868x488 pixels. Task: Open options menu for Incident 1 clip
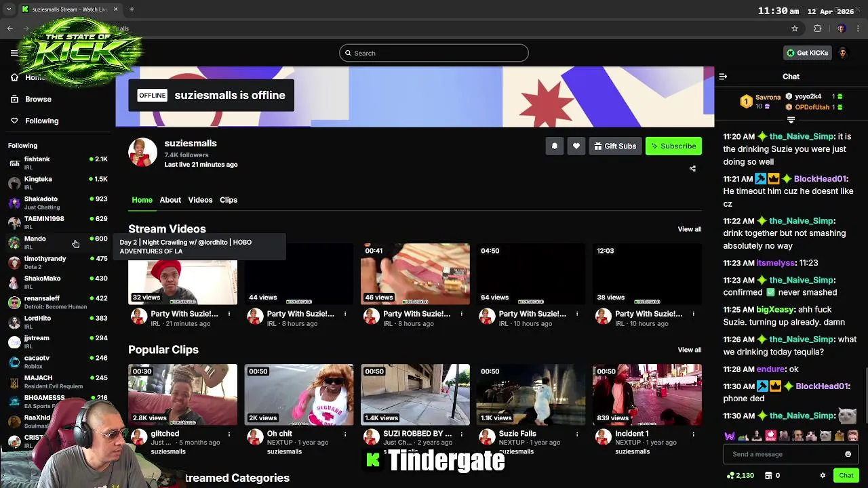(693, 434)
